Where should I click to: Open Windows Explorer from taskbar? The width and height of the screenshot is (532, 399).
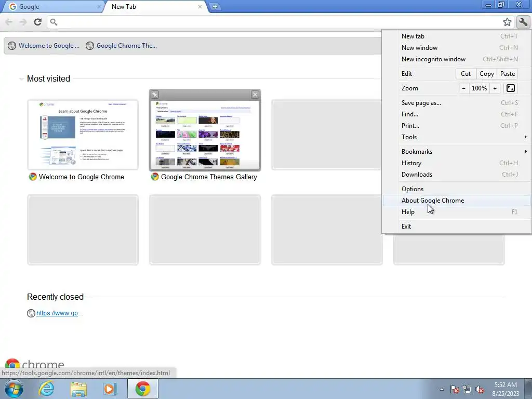[78, 389]
